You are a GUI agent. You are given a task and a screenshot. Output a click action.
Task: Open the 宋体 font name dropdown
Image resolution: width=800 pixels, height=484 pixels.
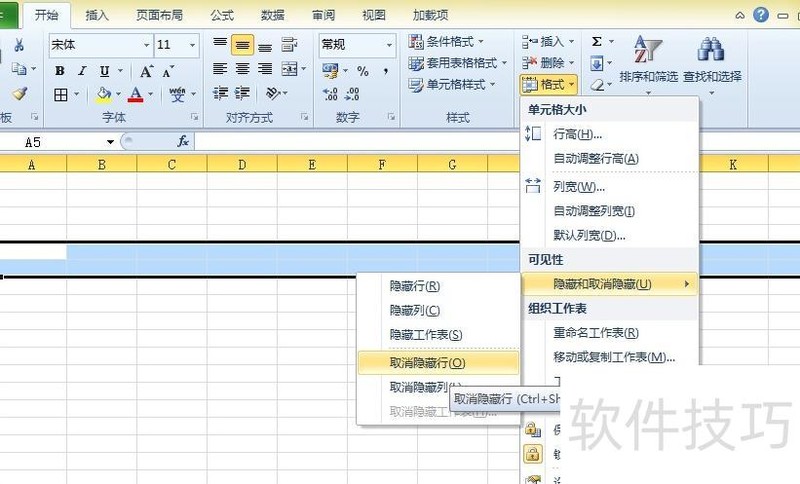pos(146,45)
